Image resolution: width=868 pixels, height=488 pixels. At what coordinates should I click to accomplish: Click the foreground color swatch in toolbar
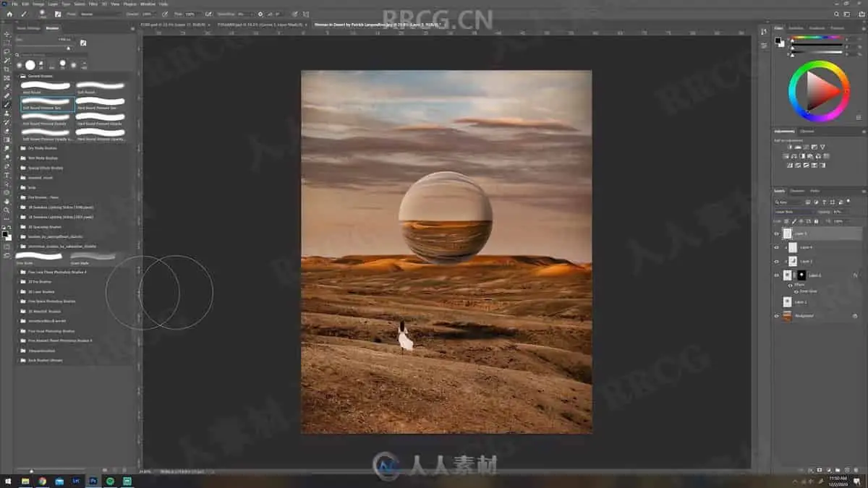[5, 234]
